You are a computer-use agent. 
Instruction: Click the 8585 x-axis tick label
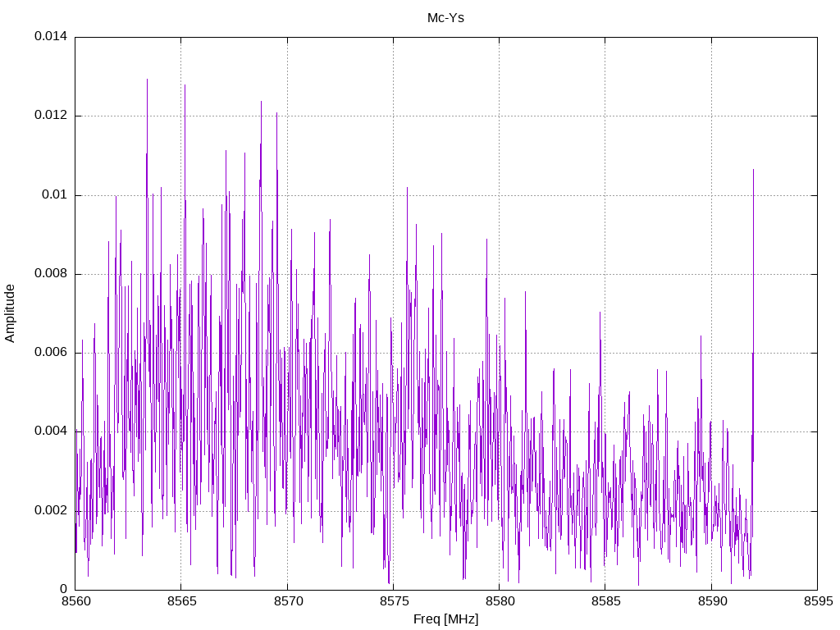(606, 601)
